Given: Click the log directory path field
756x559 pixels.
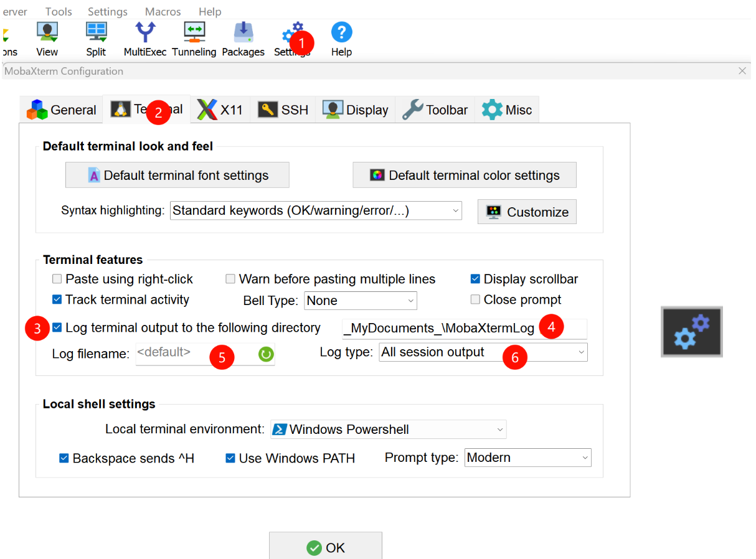Looking at the screenshot, I should [464, 329].
